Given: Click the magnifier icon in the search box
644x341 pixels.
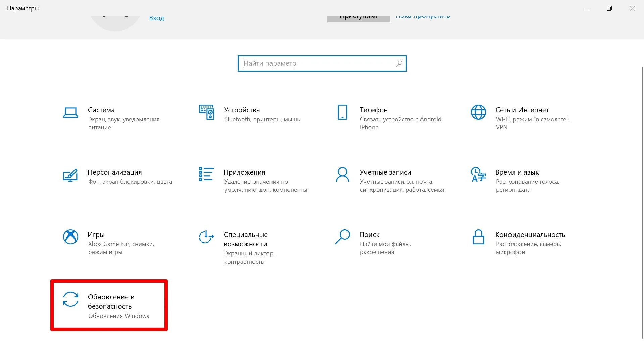Looking at the screenshot, I should (x=399, y=63).
